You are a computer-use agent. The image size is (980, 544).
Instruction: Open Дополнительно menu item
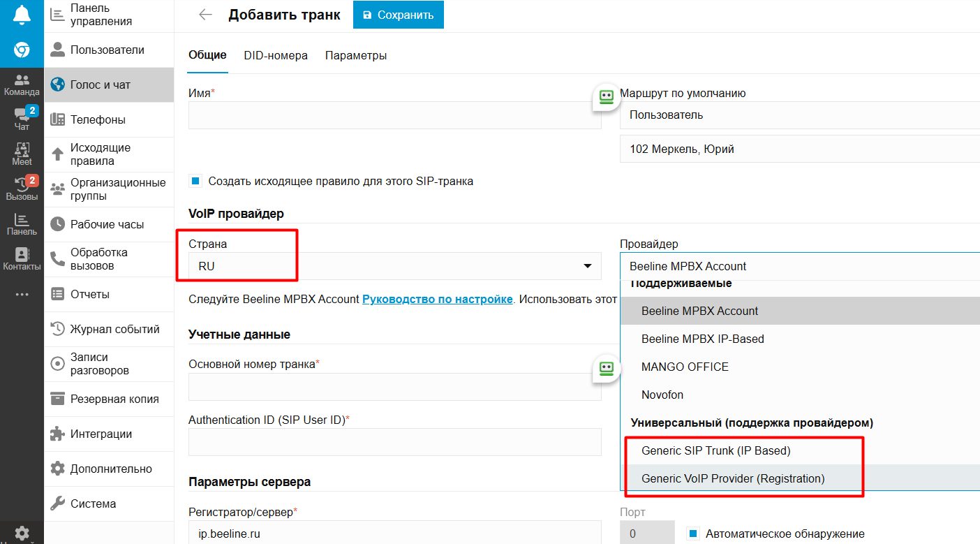pyautogui.click(x=109, y=469)
